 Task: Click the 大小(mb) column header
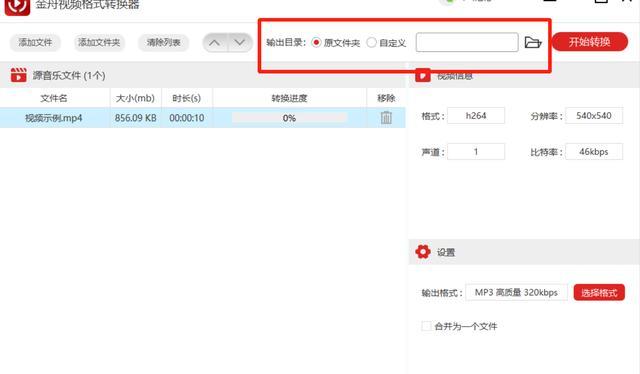(x=135, y=98)
